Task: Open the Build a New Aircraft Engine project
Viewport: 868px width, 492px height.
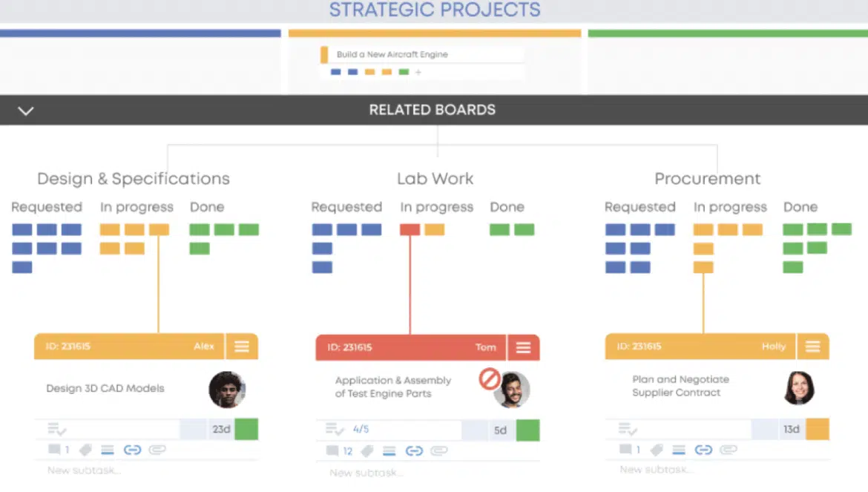Action: coord(392,54)
